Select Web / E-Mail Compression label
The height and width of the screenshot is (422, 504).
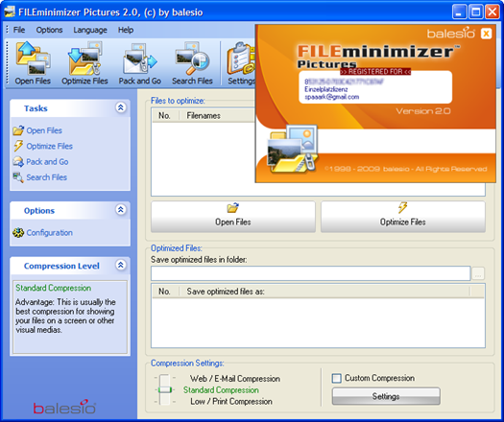pos(234,379)
